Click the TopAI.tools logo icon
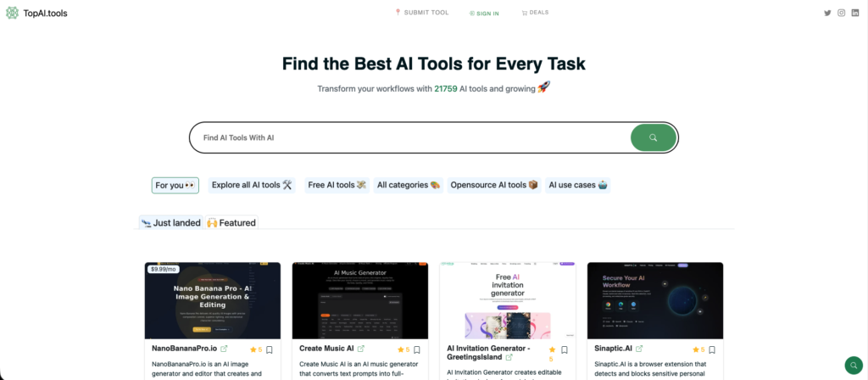Screen dimensions: 868x380 pos(12,13)
